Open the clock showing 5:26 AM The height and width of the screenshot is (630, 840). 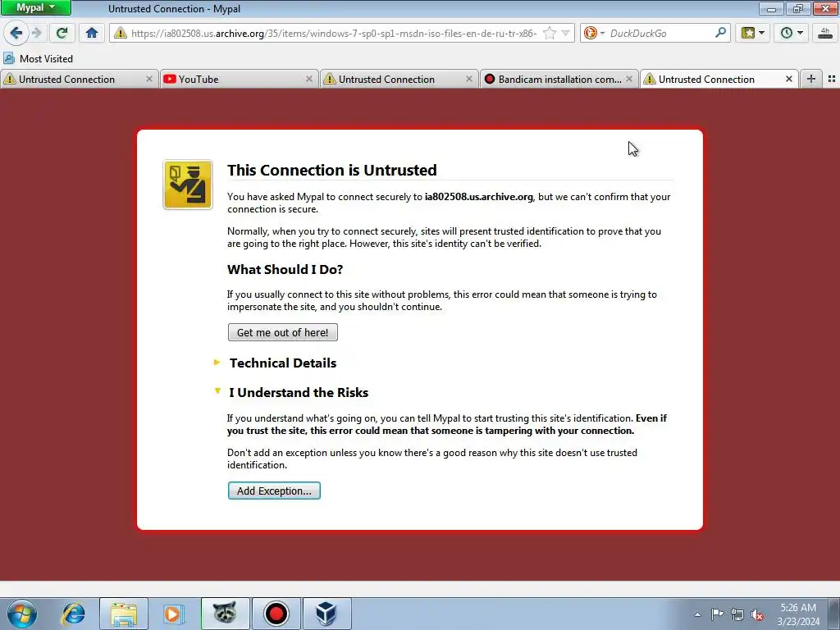798,614
